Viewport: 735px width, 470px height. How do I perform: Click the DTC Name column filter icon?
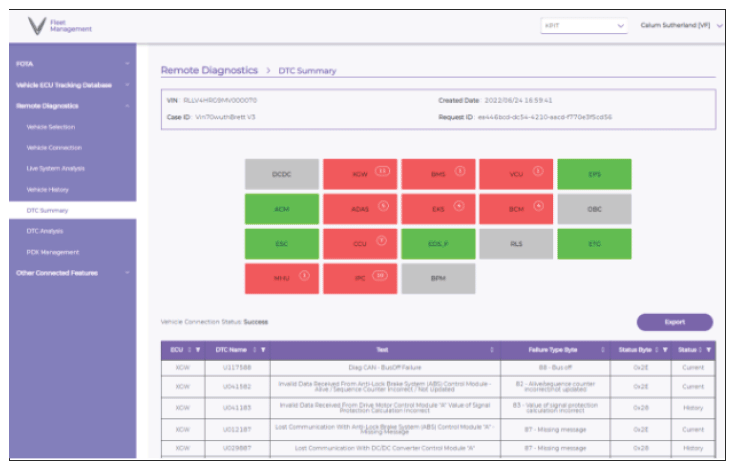pos(263,350)
